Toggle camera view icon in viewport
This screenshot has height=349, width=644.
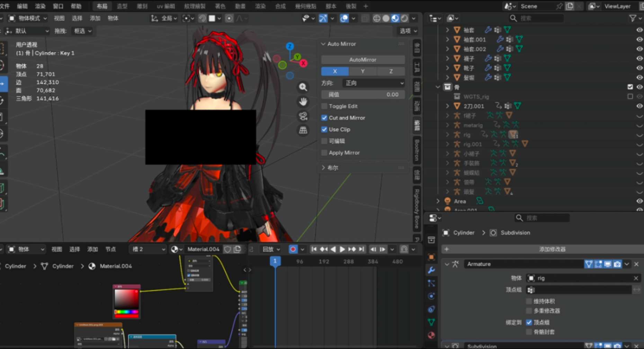303,116
